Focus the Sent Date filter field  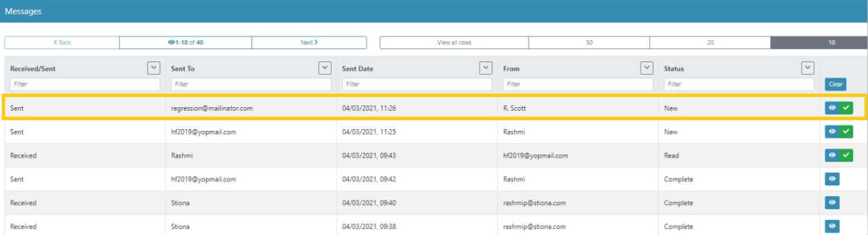[417, 84]
